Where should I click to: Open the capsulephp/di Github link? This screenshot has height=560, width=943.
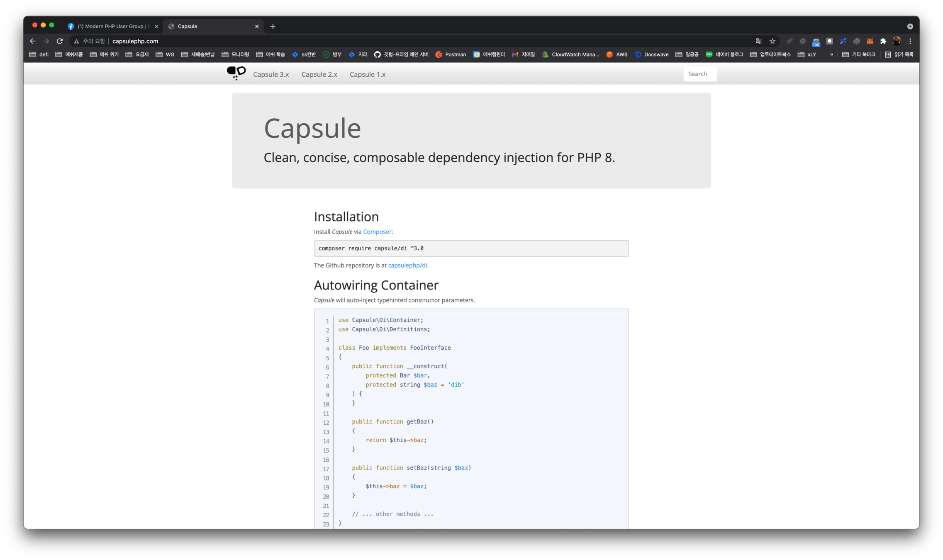point(407,265)
